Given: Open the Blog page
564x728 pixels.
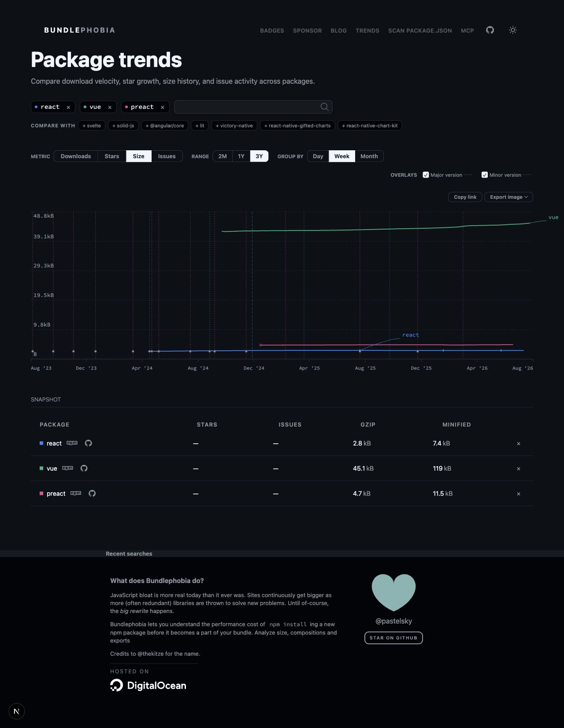Looking at the screenshot, I should (339, 30).
